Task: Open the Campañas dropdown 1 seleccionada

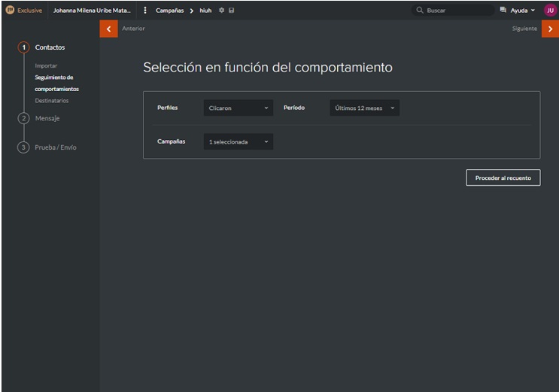Action: tap(238, 141)
